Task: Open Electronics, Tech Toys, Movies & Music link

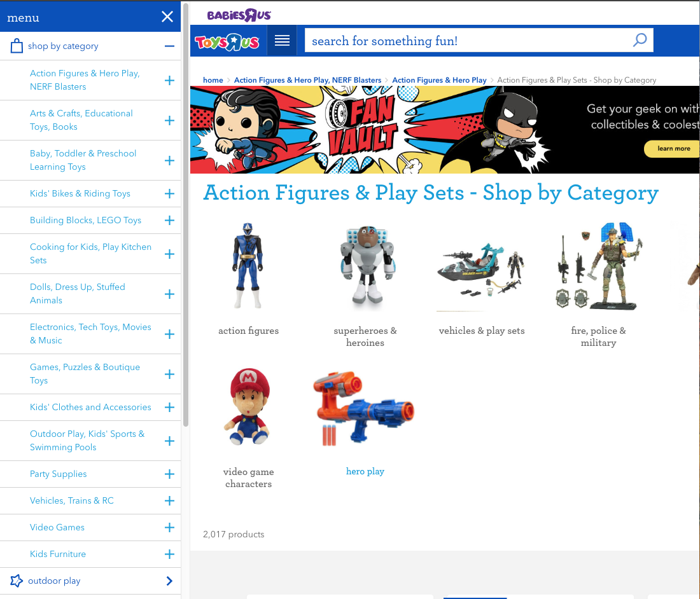Action: [90, 334]
